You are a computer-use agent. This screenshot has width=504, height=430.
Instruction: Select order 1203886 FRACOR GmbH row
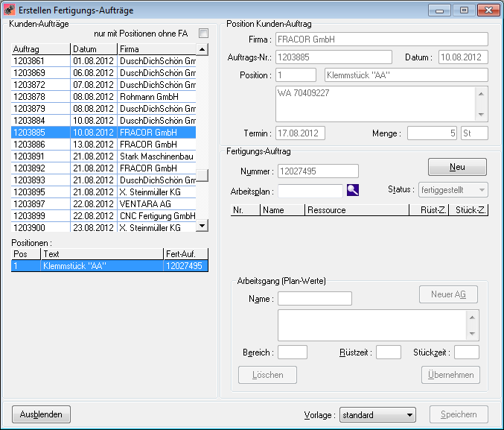[x=103, y=144]
